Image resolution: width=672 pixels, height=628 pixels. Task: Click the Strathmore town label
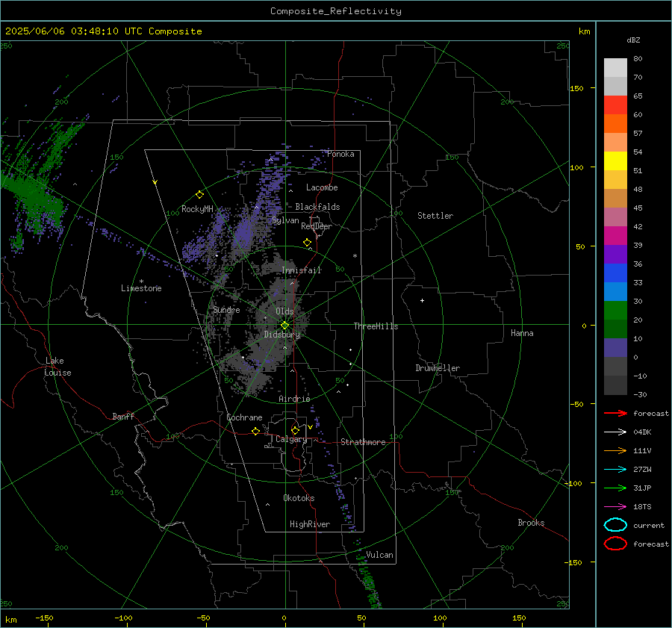pos(363,442)
